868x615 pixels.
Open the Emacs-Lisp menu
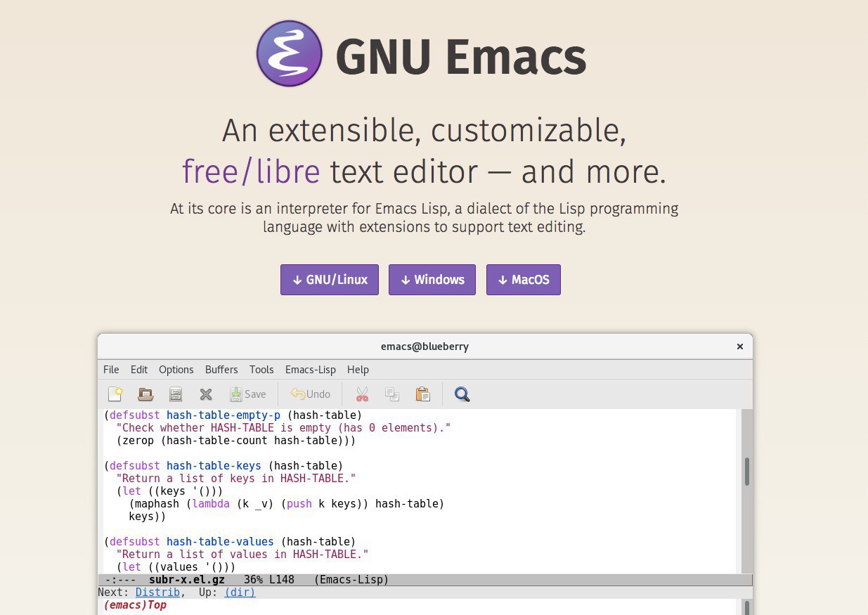pyautogui.click(x=311, y=370)
